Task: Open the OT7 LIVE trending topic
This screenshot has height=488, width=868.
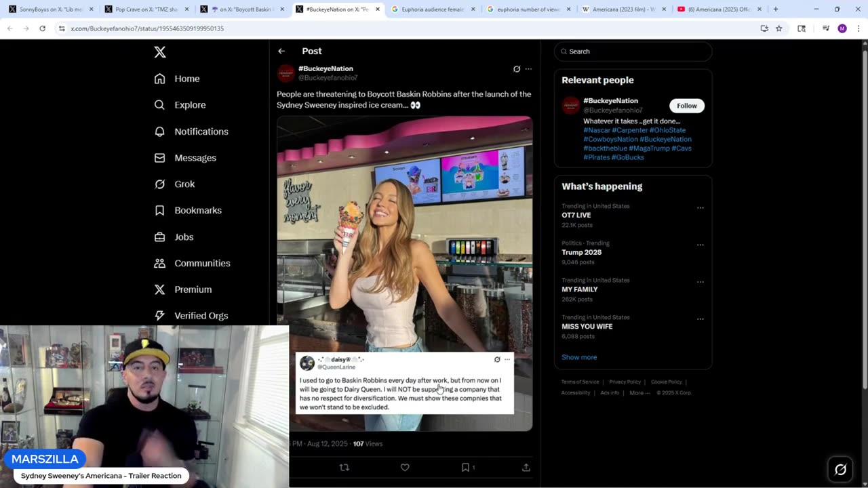Action: click(x=633, y=215)
